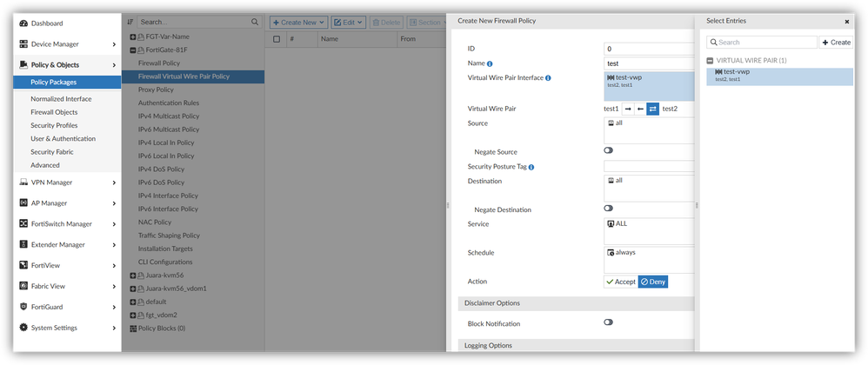Image resolution: width=868 pixels, height=365 pixels.
Task: Click info icon beside Security Posture Tag
Action: point(531,167)
